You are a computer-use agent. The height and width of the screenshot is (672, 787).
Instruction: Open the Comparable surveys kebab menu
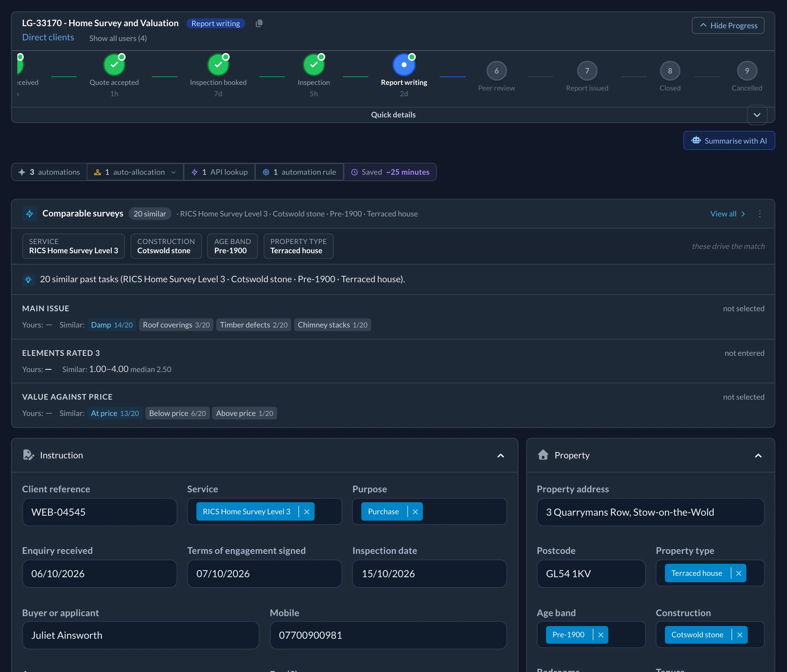(760, 214)
